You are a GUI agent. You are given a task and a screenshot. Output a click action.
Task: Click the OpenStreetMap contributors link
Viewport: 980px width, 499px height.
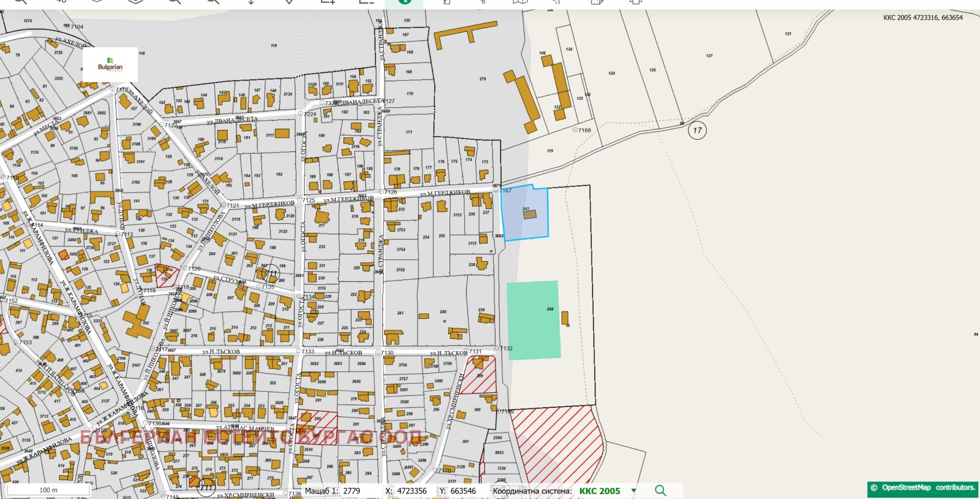(x=923, y=488)
